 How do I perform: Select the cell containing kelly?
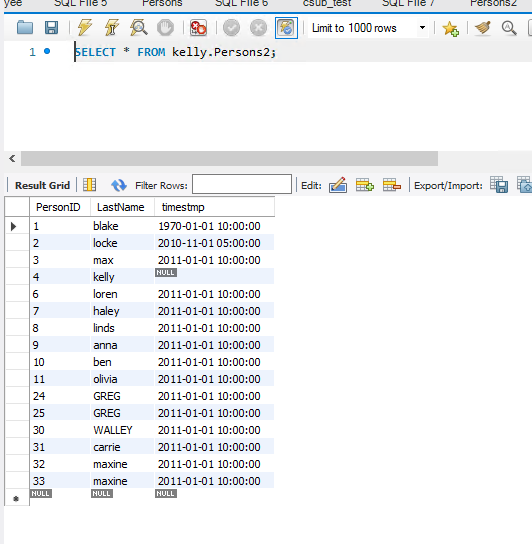click(x=122, y=277)
